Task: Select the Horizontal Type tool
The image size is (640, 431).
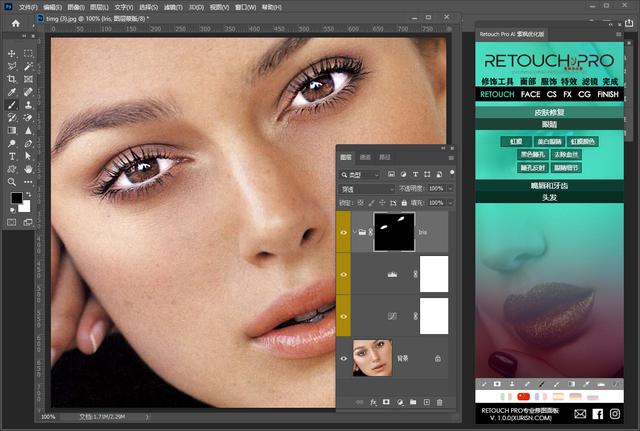Action: 11,156
